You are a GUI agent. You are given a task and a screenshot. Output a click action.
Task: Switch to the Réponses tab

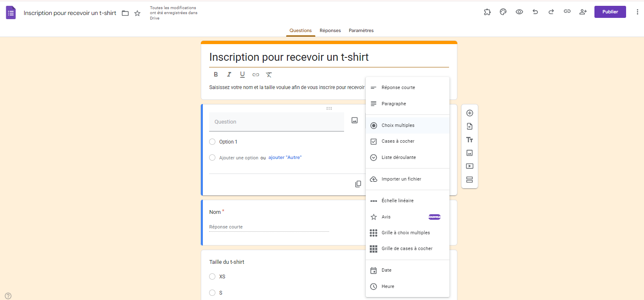(x=330, y=30)
